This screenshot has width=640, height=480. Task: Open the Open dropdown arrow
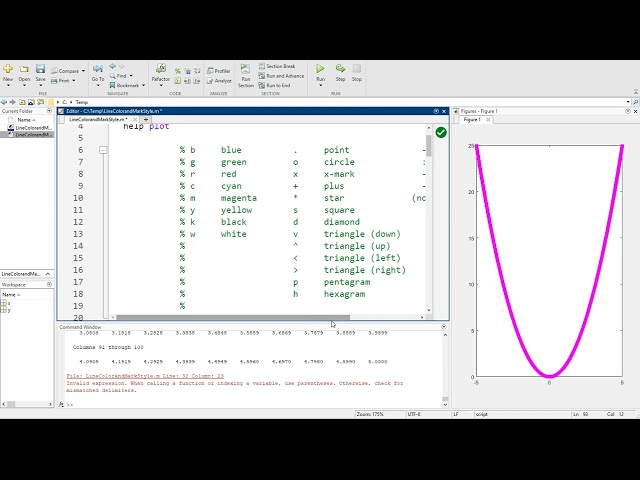point(24,85)
